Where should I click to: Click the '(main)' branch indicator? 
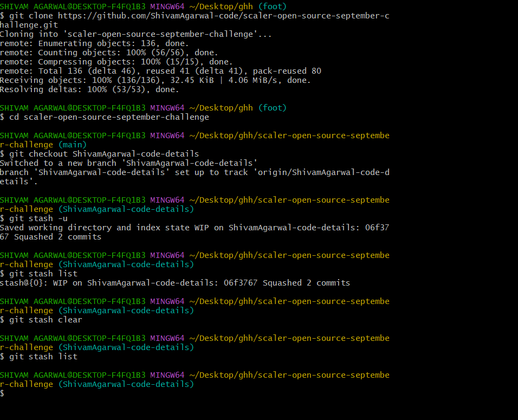(72, 144)
